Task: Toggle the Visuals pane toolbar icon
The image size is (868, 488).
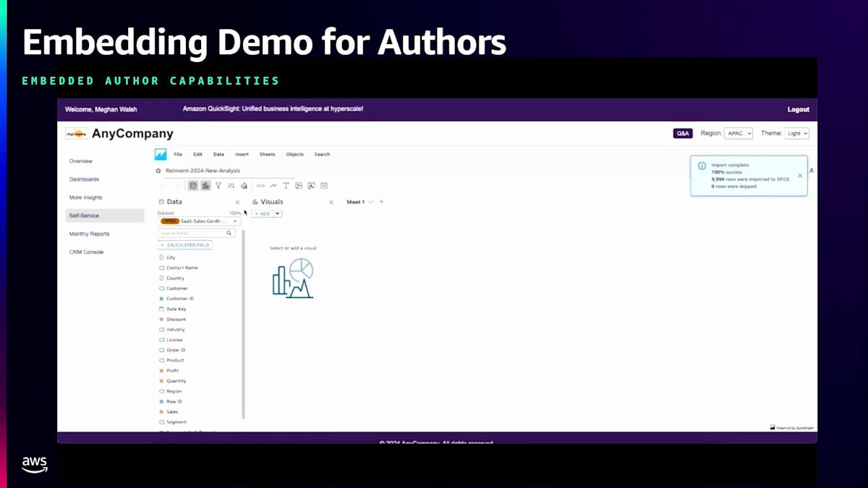Action: 205,186
